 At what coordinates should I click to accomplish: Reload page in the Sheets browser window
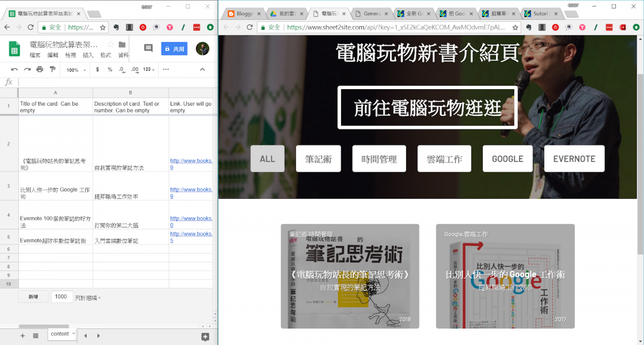[31, 28]
